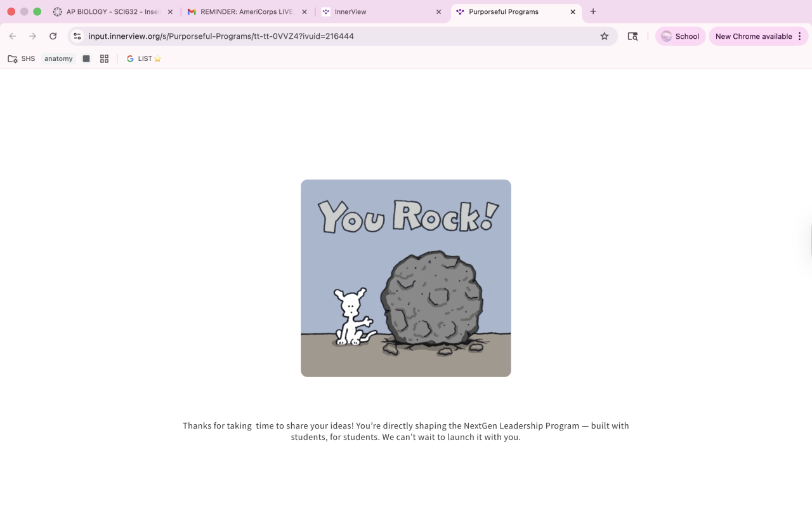The height and width of the screenshot is (508, 812).
Task: Go forward to the next page
Action: point(33,36)
